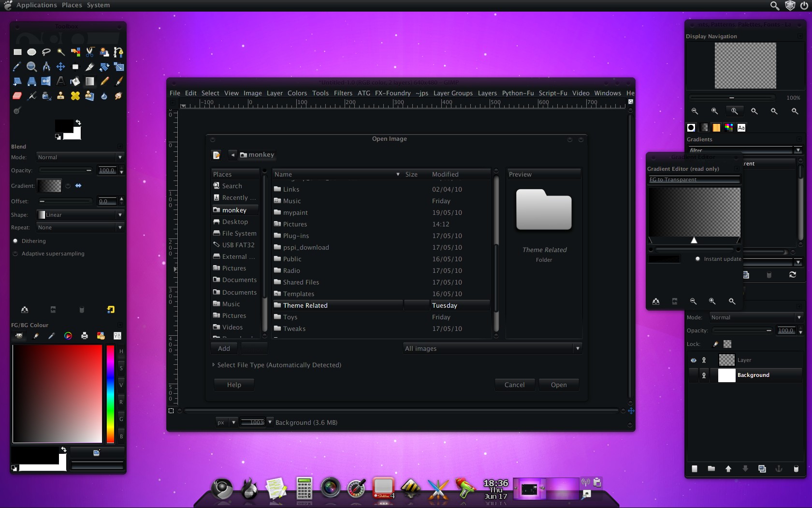Click zoom 1:1 icon in Display Navigation
The image size is (812, 508).
(x=734, y=111)
